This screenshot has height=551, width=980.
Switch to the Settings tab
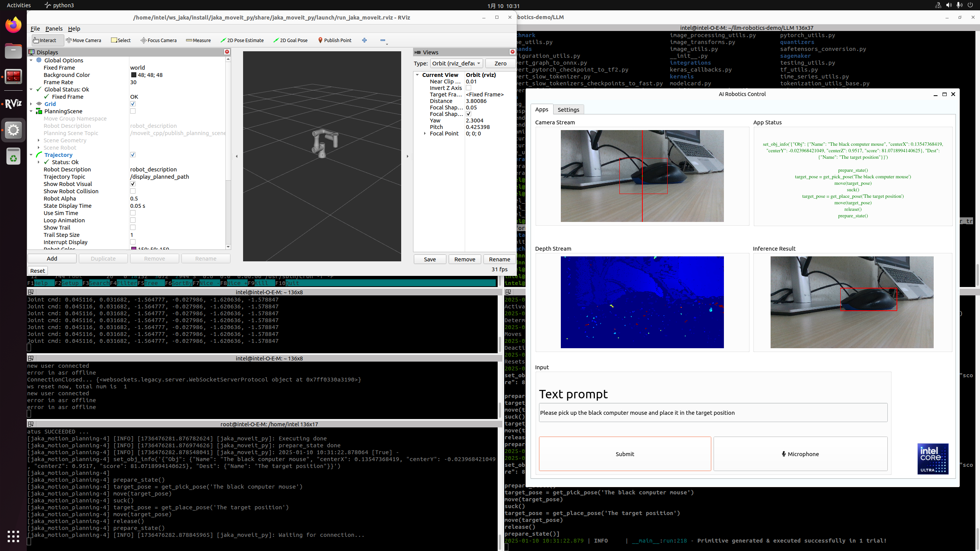[x=568, y=109]
